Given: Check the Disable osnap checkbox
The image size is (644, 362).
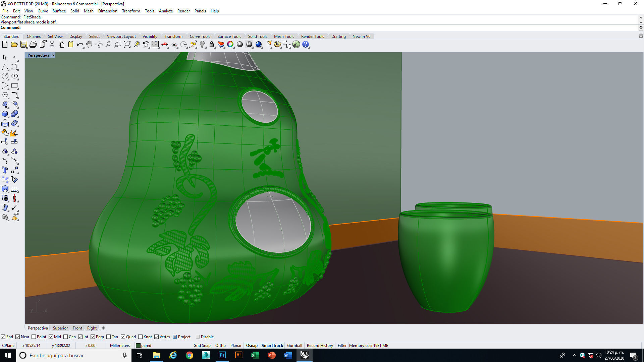Looking at the screenshot, I should 198,337.
